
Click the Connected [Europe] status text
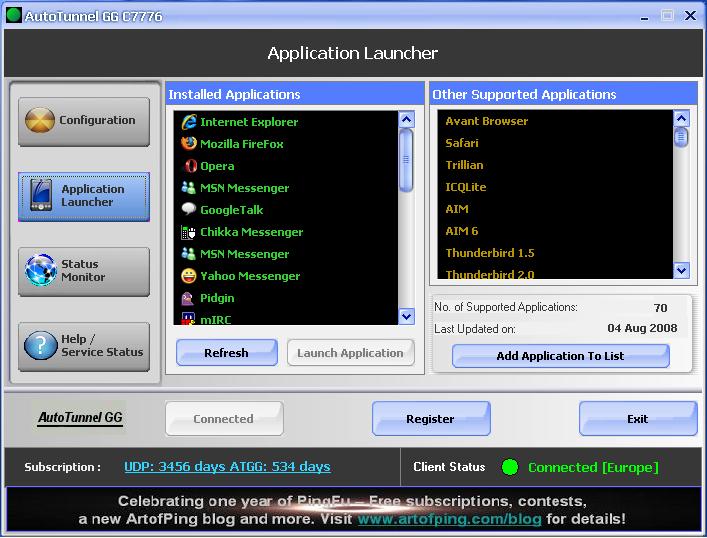pyautogui.click(x=593, y=467)
